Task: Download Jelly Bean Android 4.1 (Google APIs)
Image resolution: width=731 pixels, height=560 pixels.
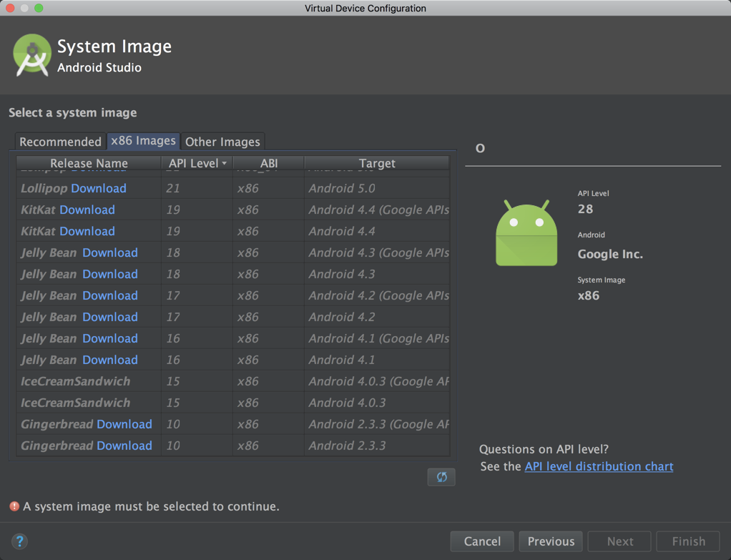Action: coord(110,338)
